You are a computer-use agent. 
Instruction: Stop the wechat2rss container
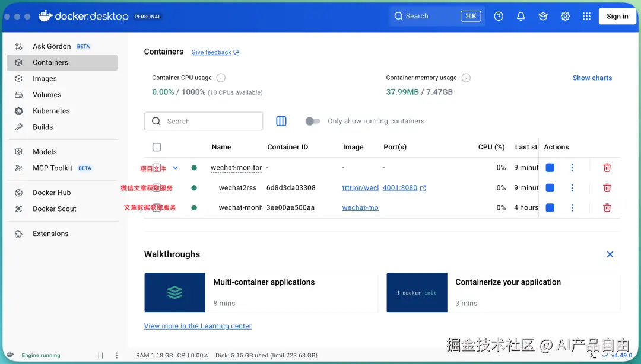click(x=550, y=188)
